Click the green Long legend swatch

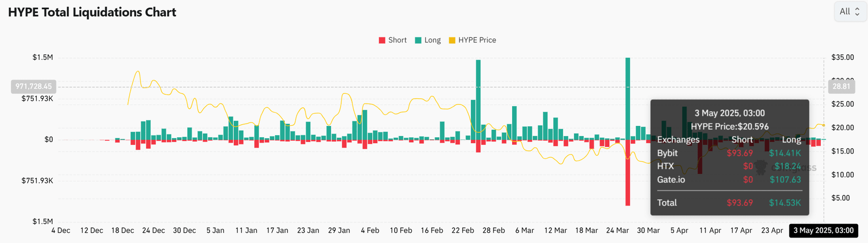tap(418, 40)
